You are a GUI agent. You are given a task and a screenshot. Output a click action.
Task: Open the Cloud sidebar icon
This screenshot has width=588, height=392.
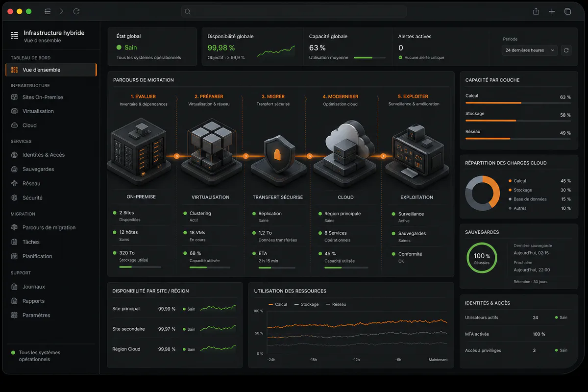click(x=14, y=125)
